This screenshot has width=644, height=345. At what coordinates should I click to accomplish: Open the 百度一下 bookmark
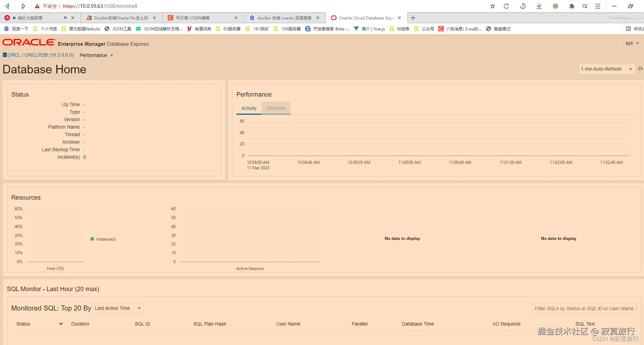click(x=16, y=29)
